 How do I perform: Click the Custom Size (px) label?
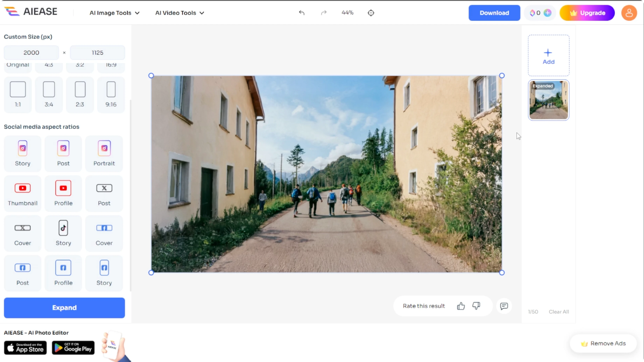[x=28, y=37]
